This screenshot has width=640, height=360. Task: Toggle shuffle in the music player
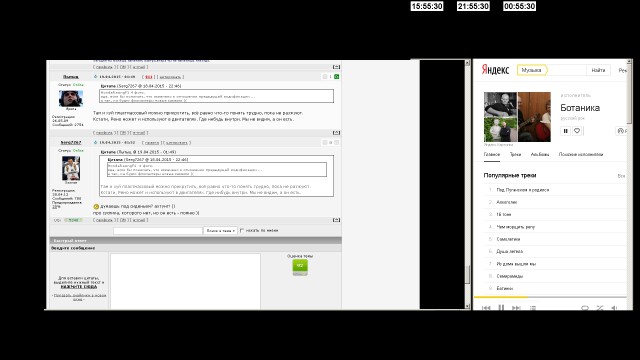(600, 308)
